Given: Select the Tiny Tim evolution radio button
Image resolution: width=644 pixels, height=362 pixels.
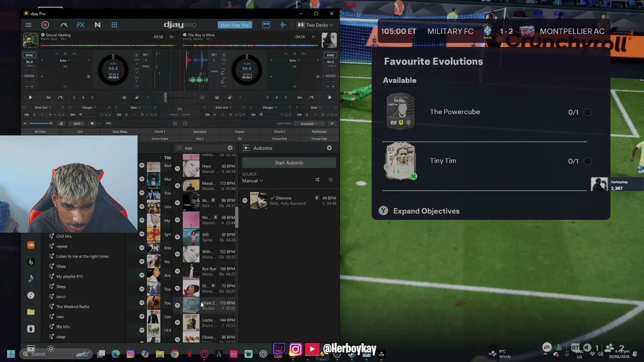Looking at the screenshot, I should 587,161.
